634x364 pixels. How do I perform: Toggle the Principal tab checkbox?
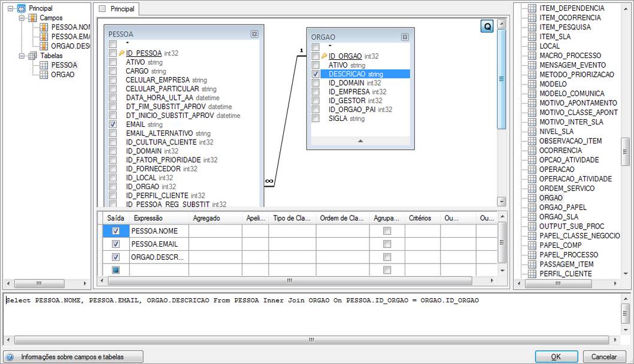coord(102,8)
